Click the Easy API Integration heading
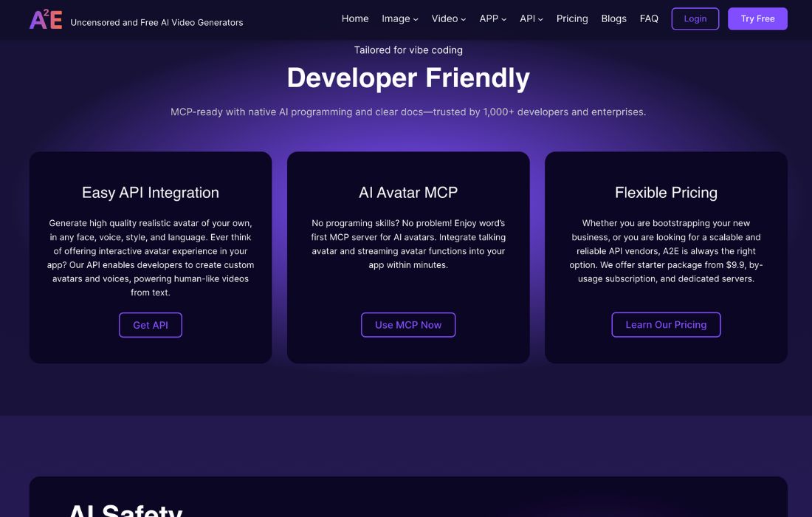 point(151,193)
